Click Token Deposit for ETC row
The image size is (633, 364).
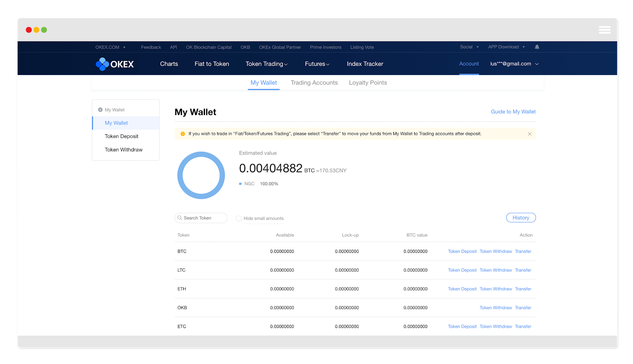462,326
